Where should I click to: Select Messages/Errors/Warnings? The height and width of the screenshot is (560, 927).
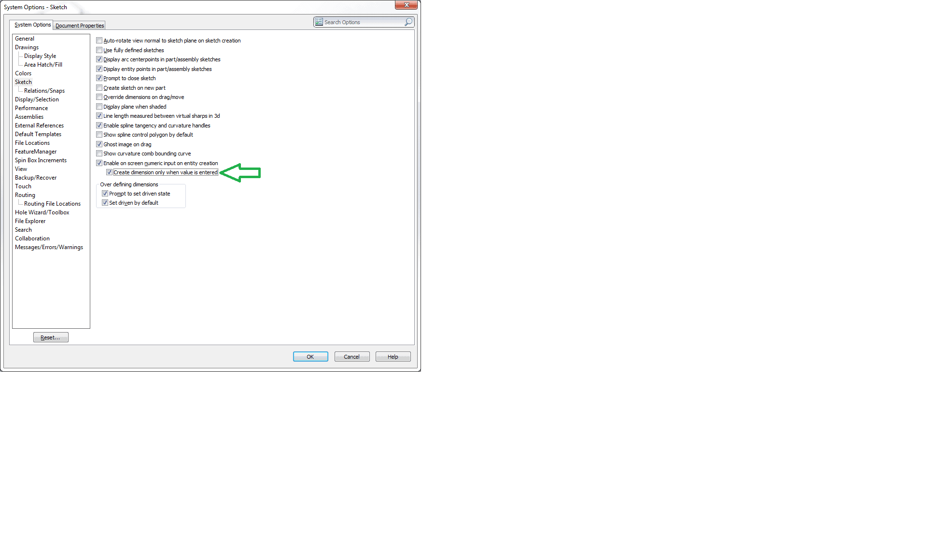tap(49, 247)
